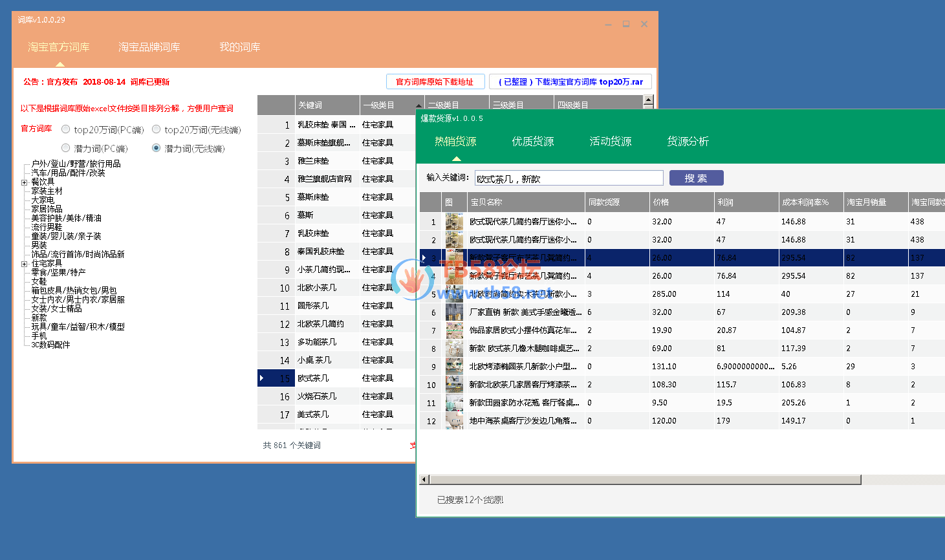
Task: Select 家装主材 category
Action: pyautogui.click(x=47, y=191)
